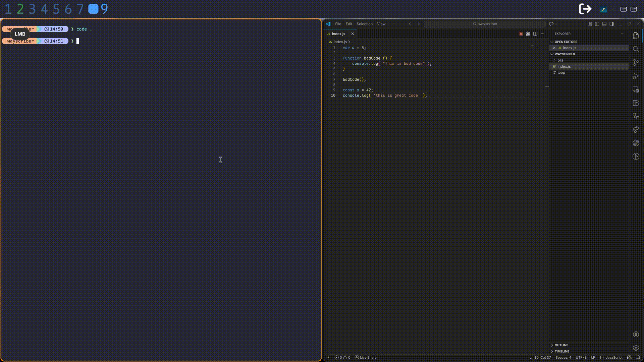Start a Live Share session

365,357
